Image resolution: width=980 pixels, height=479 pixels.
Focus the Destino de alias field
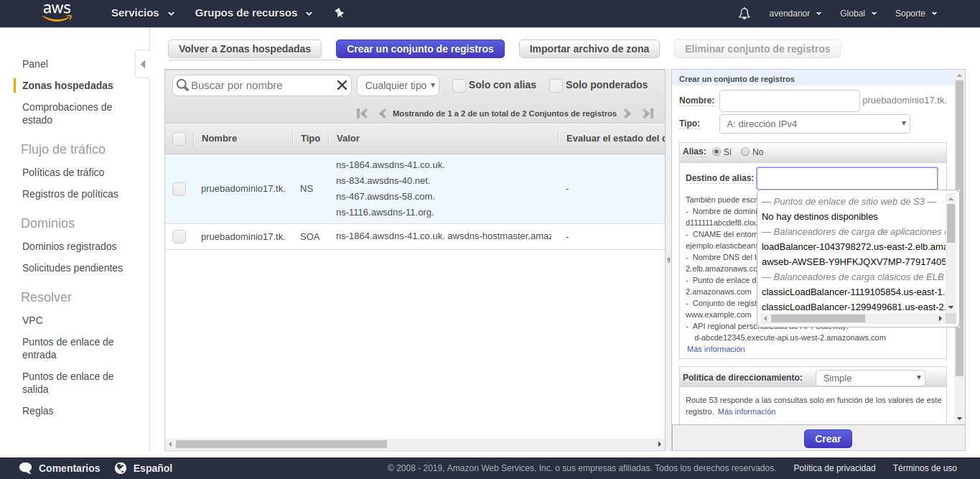[847, 178]
